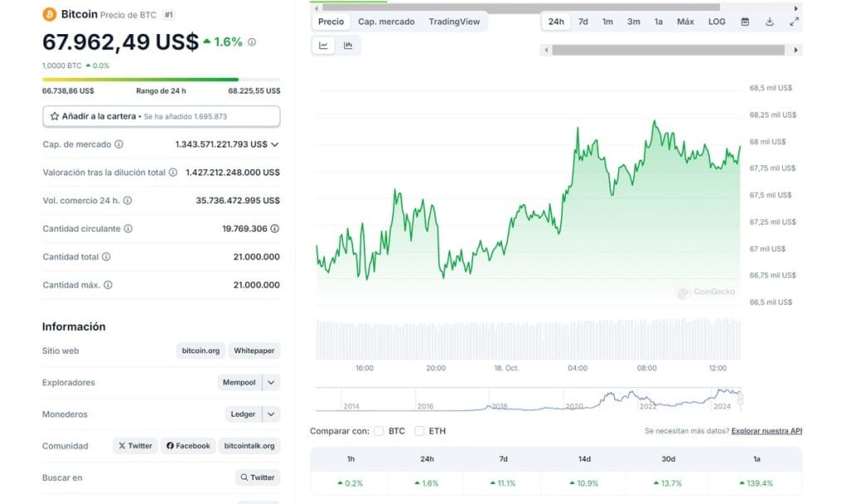
Task: Open price change info icon beside 1.6%
Action: (x=252, y=42)
